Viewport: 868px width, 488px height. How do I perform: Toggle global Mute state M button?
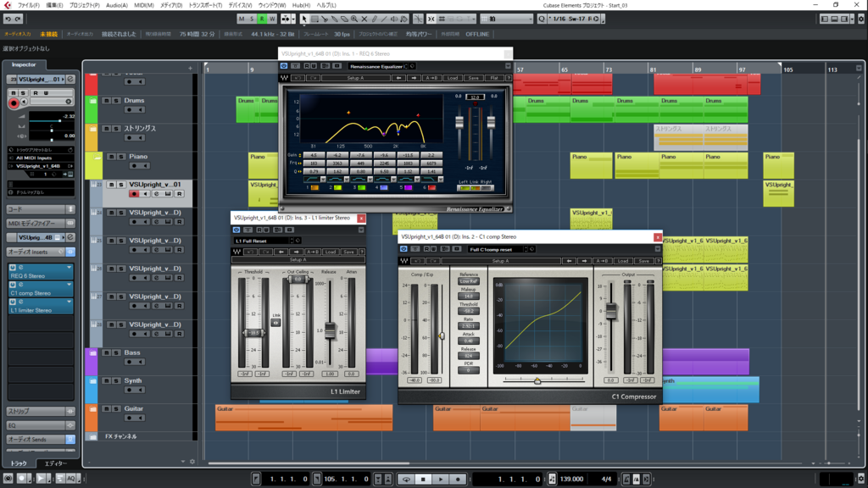click(x=242, y=19)
